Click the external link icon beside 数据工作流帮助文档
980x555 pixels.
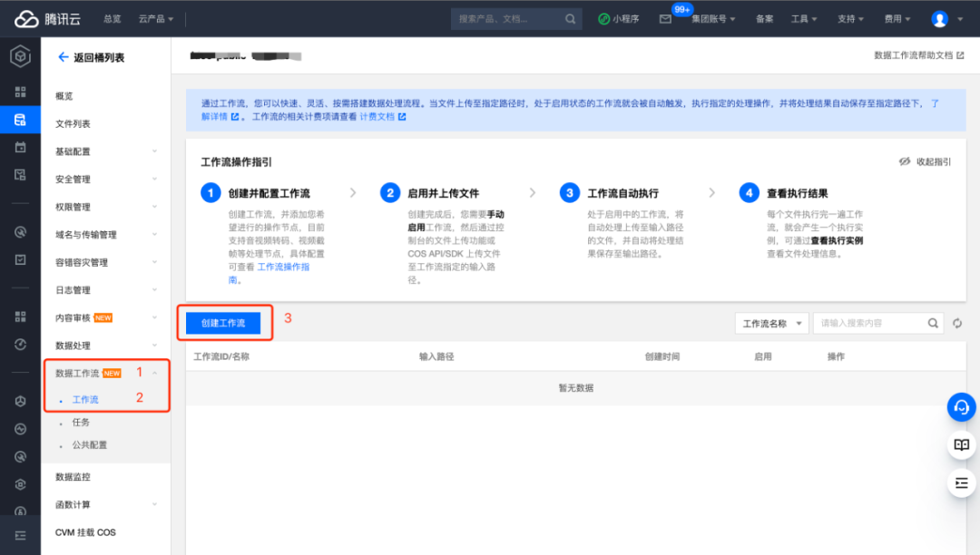[960, 55]
